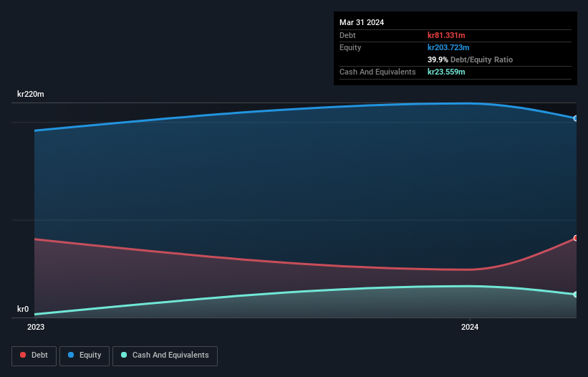Viewport: 588px width, 377px height.
Task: Click the kr203.723m equity value
Action: pos(448,47)
